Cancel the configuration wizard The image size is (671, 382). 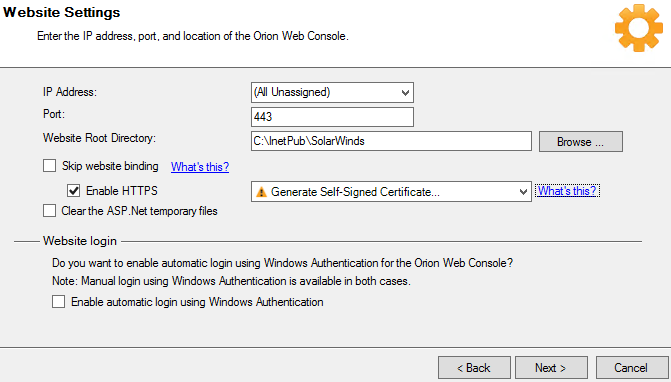pyautogui.click(x=632, y=368)
